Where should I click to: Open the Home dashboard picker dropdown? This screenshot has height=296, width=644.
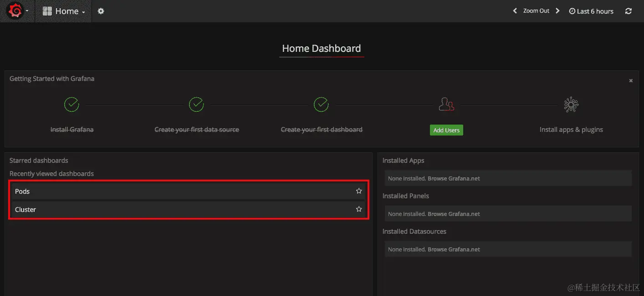(x=64, y=11)
